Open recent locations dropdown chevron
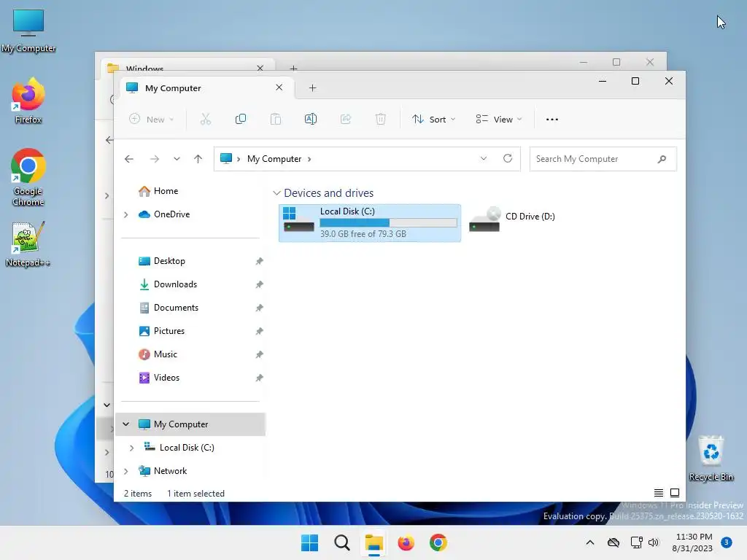 click(177, 159)
